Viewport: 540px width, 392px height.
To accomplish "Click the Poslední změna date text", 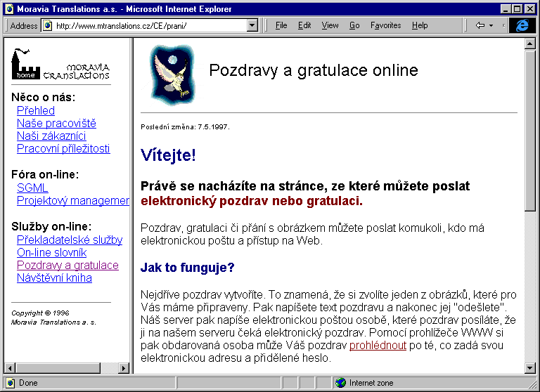I will 185,127.
